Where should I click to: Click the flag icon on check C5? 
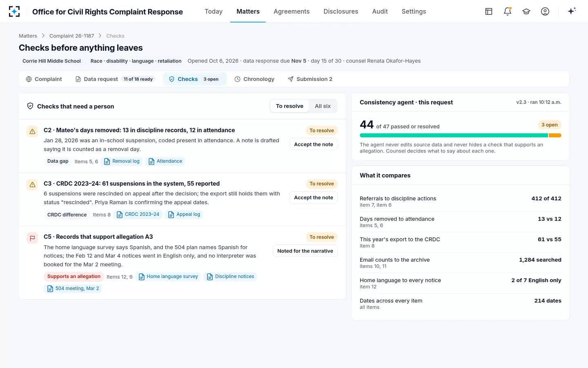click(x=32, y=238)
